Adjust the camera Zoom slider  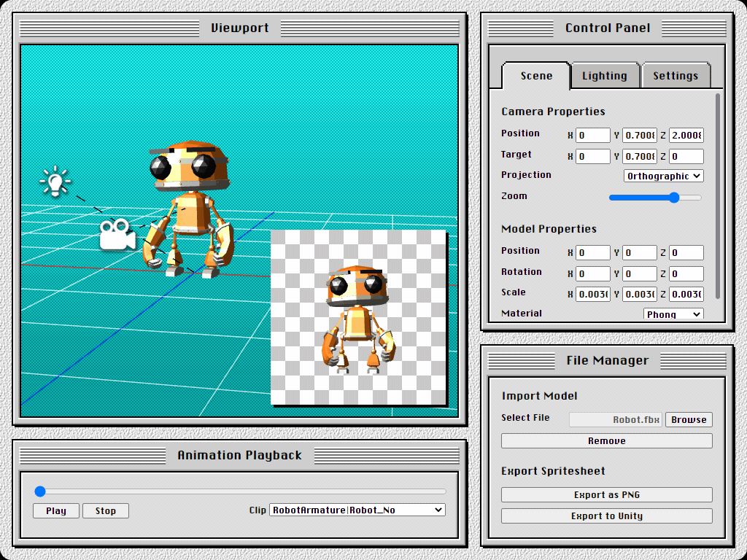[655, 197]
